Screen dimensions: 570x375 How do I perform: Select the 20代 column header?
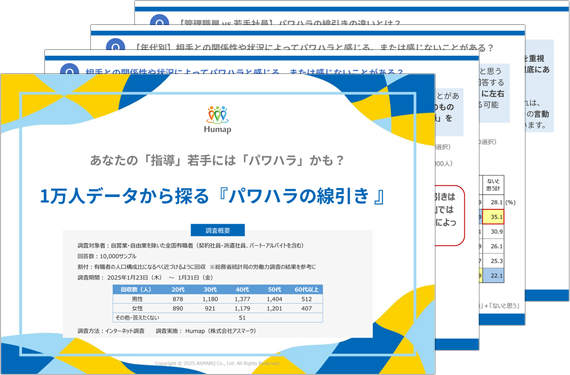point(178,290)
